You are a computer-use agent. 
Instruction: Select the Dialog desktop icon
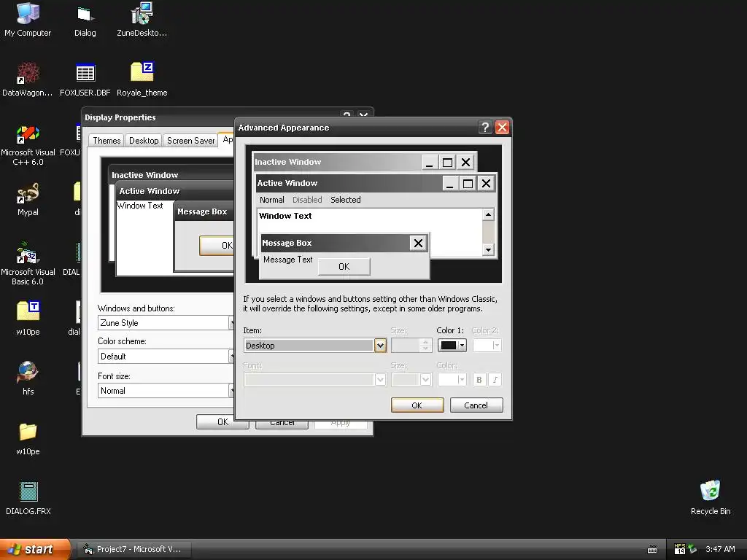(x=85, y=20)
